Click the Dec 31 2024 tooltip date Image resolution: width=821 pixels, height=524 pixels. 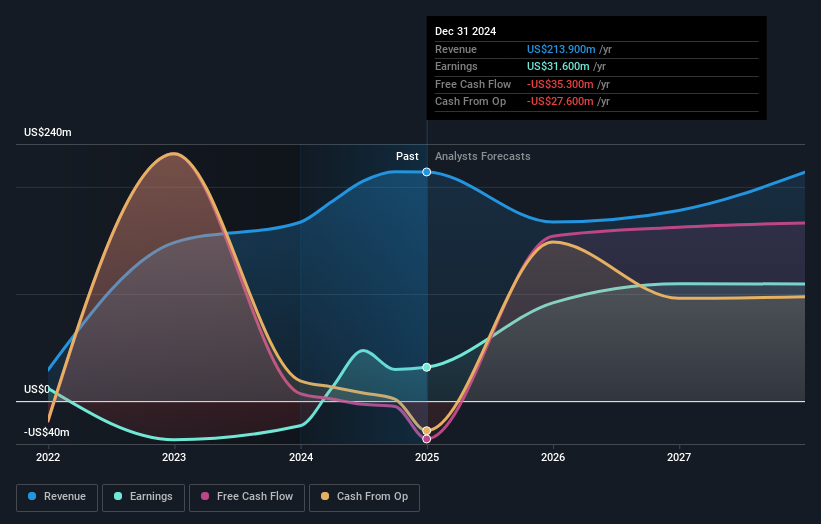click(x=465, y=31)
